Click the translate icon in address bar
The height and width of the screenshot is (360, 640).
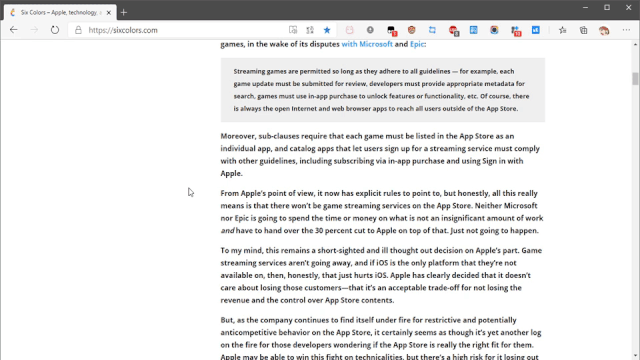310,30
